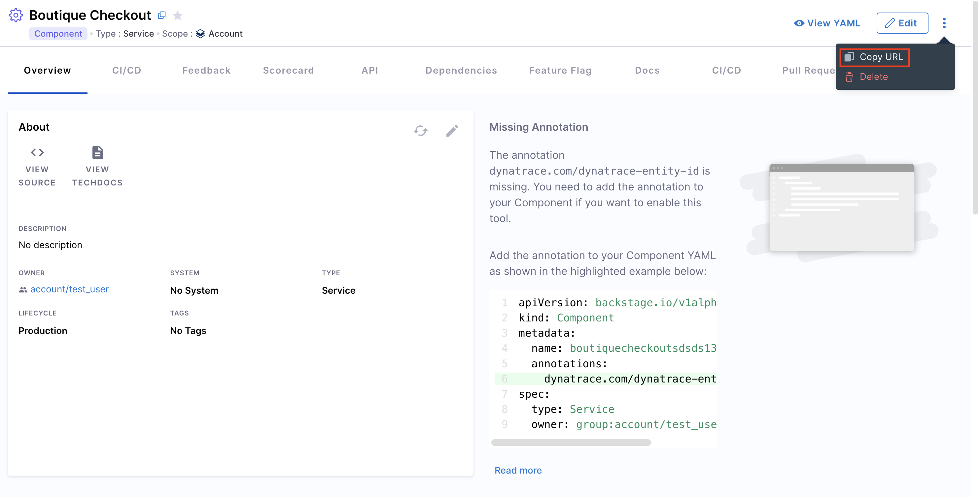
Task: Edit About metadata via the pencil icon
Action: point(452,130)
